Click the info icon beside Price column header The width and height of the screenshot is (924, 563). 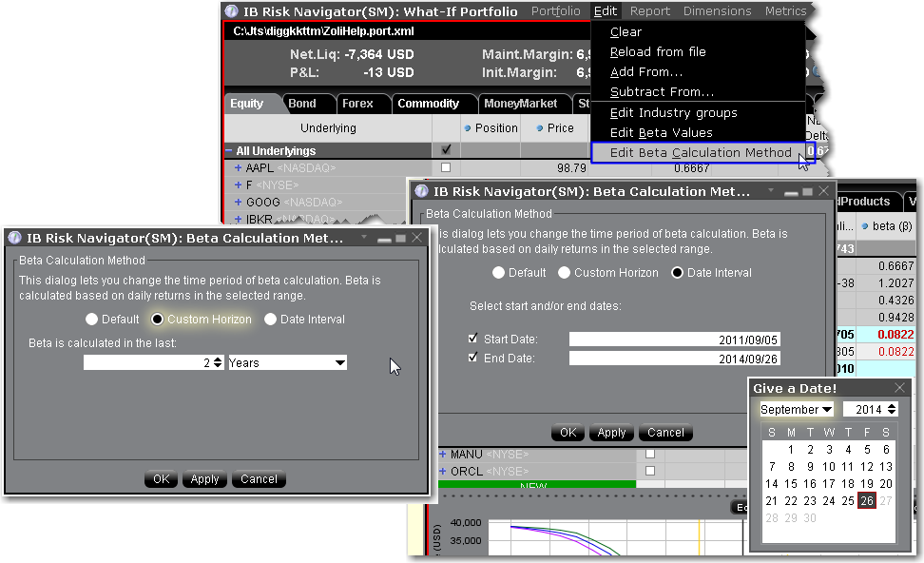(540, 128)
